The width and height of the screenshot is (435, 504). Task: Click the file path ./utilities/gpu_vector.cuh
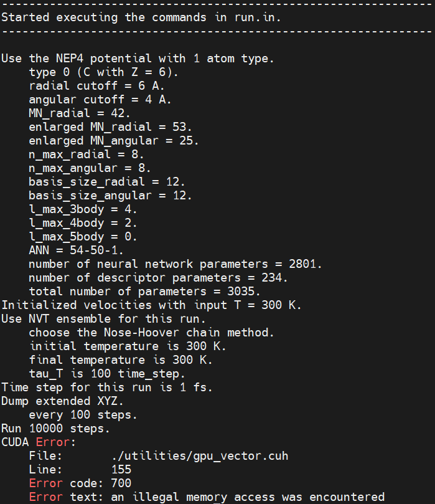pyautogui.click(x=200, y=456)
